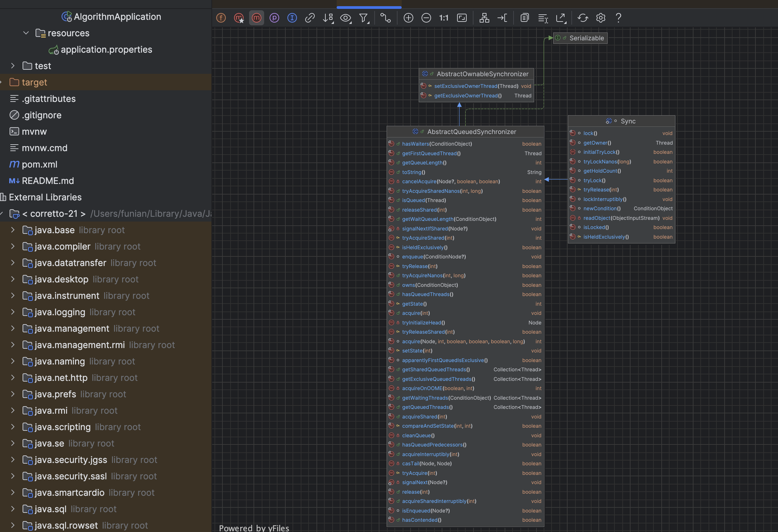778x532 pixels.
Task: Apply current layout with hierarchy icon
Action: click(x=484, y=18)
